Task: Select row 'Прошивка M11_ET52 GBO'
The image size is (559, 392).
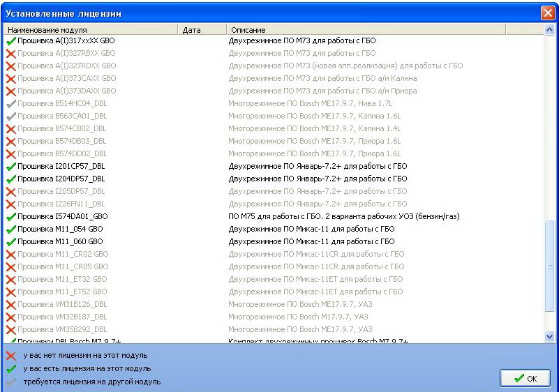Action: (x=274, y=292)
